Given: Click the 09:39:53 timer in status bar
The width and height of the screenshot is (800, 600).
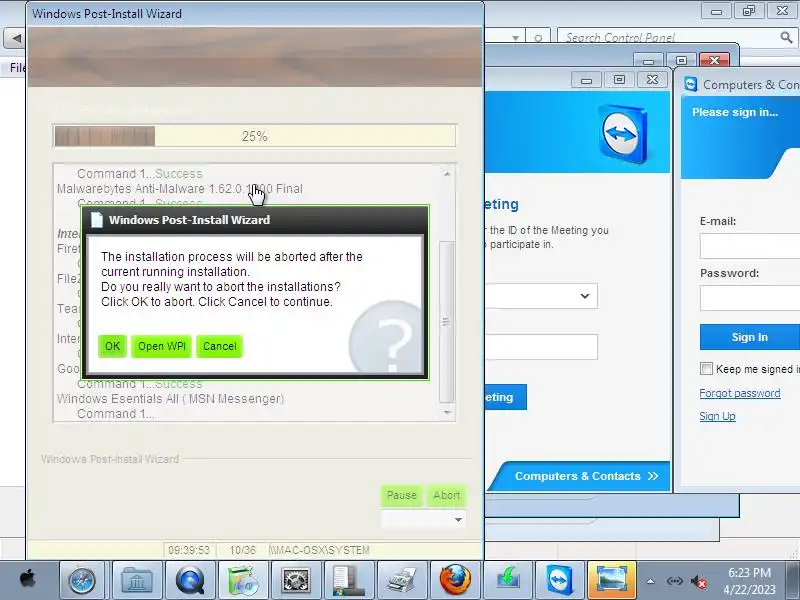Looking at the screenshot, I should 189,551.
